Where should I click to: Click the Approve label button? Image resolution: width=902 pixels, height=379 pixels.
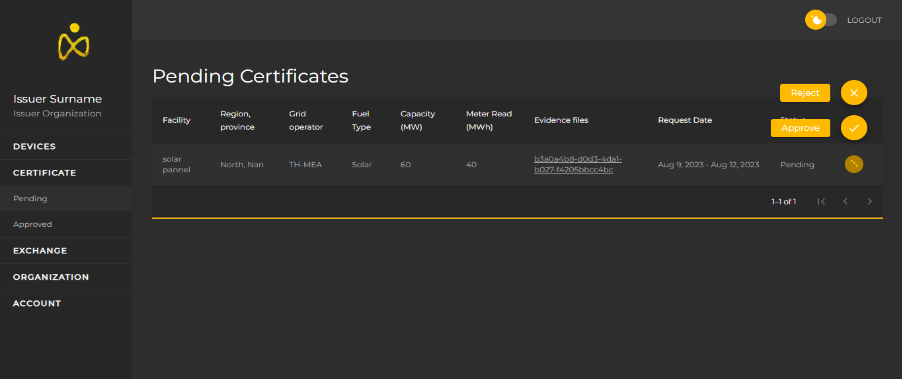click(x=800, y=128)
